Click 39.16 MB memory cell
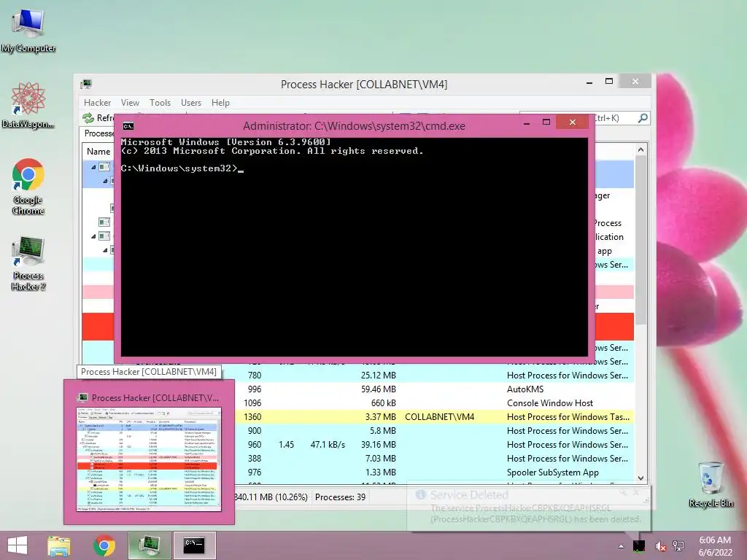This screenshot has width=747, height=560. [x=379, y=444]
